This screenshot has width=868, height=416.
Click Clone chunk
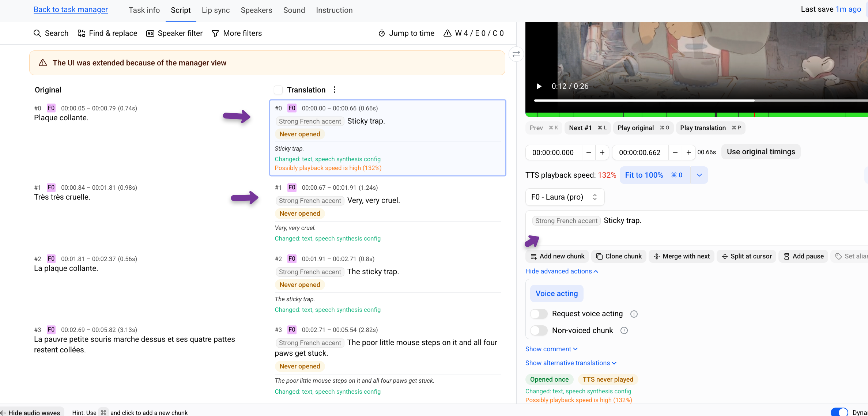coord(619,256)
